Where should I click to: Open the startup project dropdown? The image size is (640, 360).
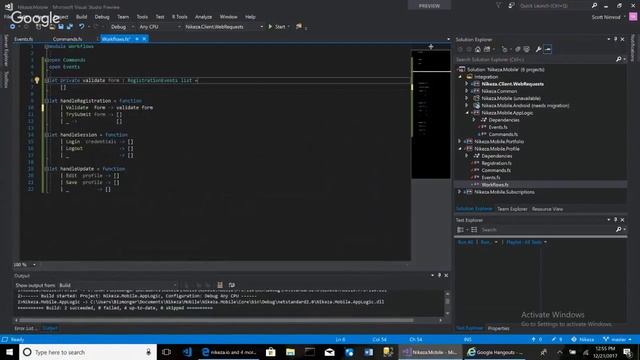(x=224, y=27)
